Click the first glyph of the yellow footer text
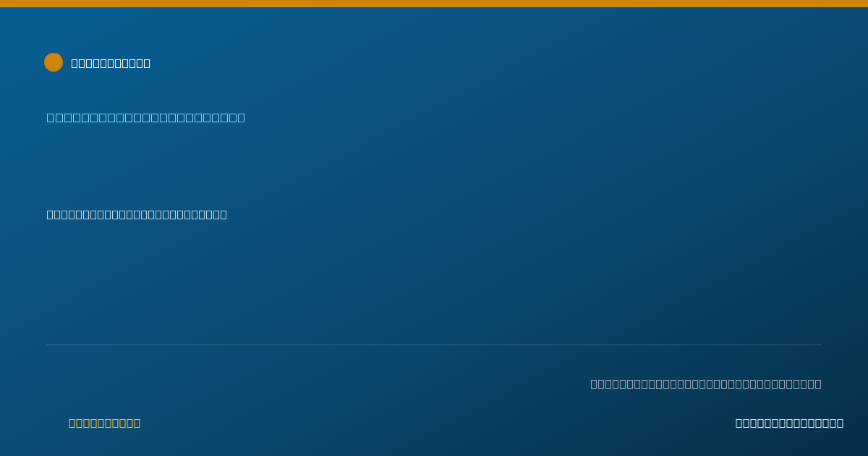Image resolution: width=868 pixels, height=456 pixels. (72, 423)
